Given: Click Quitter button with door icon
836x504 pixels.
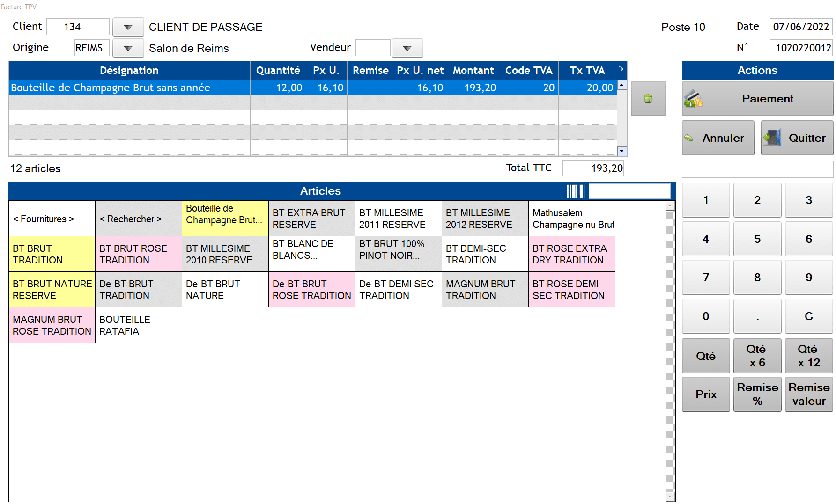Looking at the screenshot, I should [x=797, y=138].
